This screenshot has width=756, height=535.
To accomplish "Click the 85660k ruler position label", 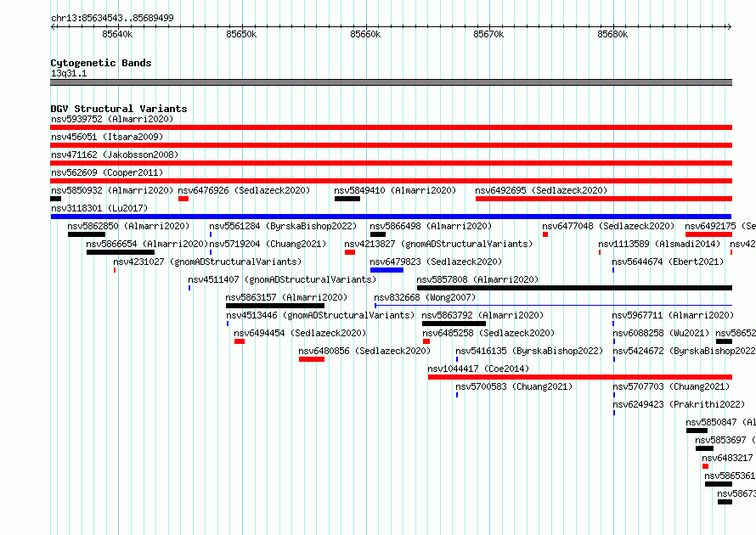I will [x=365, y=34].
